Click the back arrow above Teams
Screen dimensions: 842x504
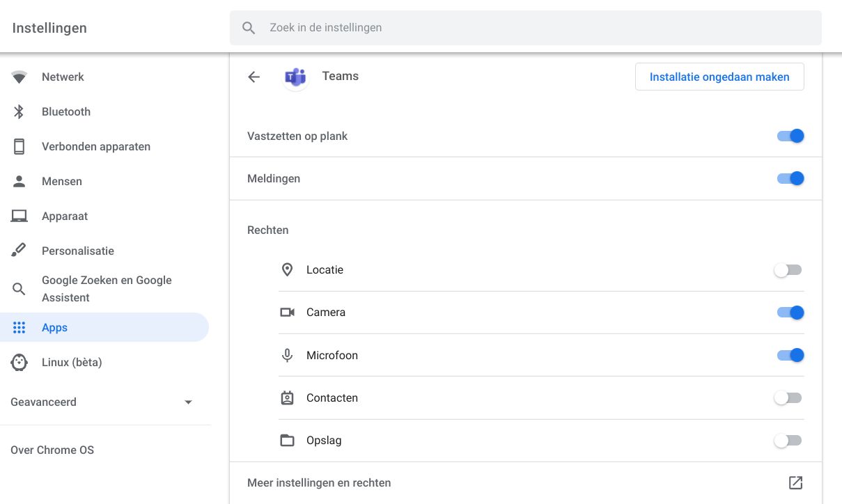(x=254, y=77)
